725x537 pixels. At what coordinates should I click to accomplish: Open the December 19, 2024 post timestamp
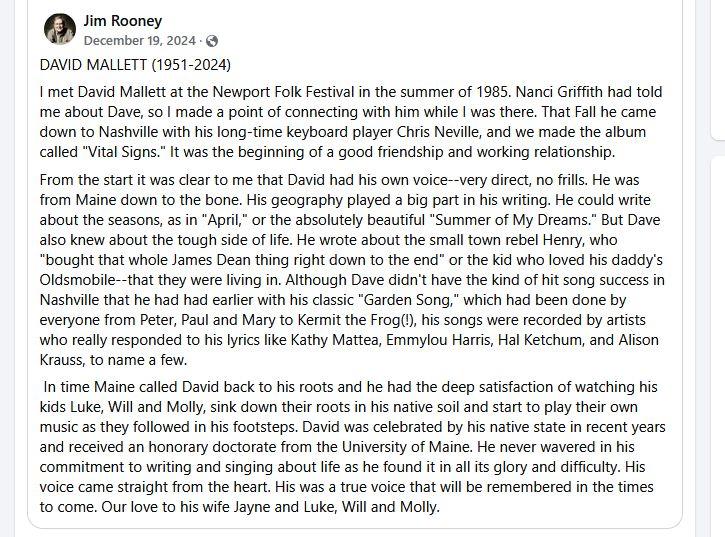(x=140, y=41)
